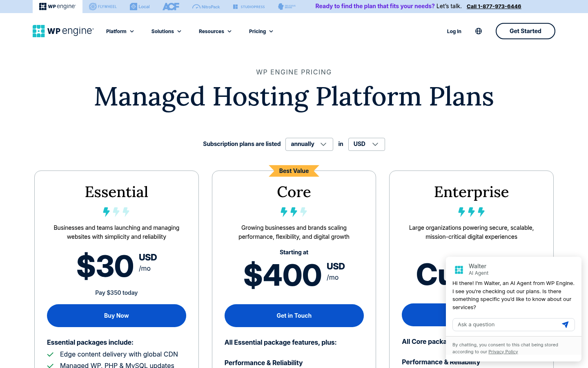This screenshot has width=588, height=368.
Task: Open the ACF brand logo tab
Action: pos(171,7)
